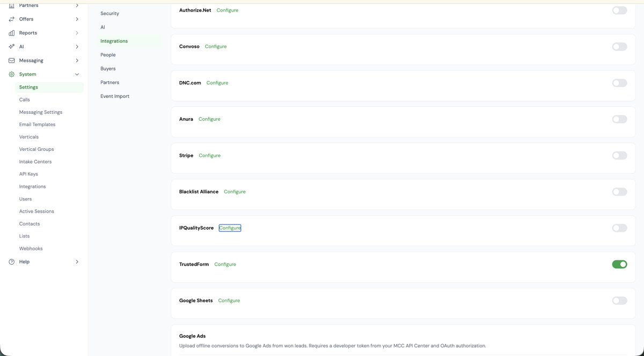
Task: Click the TrustedForm integration name
Action: click(194, 265)
